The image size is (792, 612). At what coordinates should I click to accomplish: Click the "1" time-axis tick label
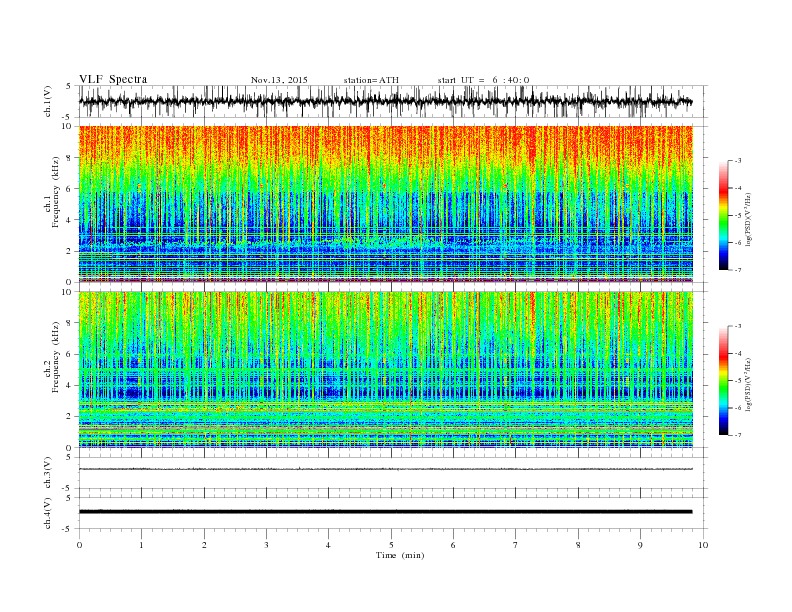pos(141,545)
